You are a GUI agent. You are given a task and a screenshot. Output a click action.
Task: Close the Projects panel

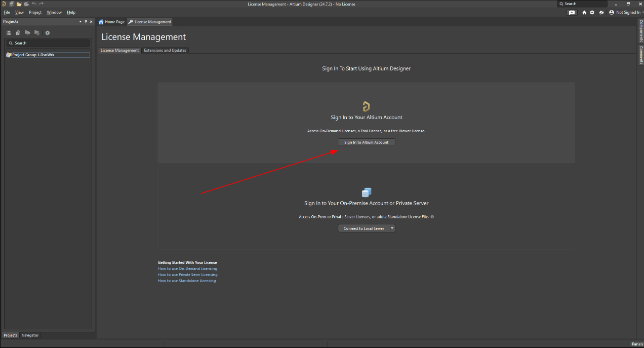91,22
